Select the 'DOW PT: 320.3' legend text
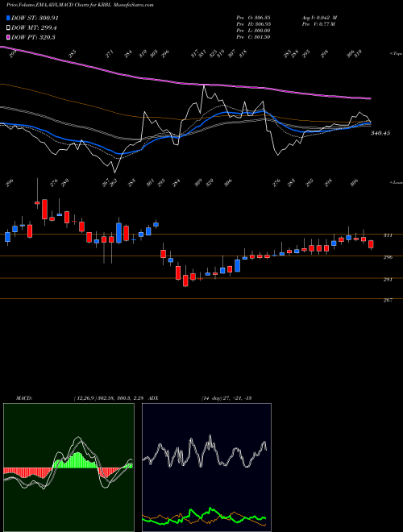The width and height of the screenshot is (403, 532). [x=33, y=37]
